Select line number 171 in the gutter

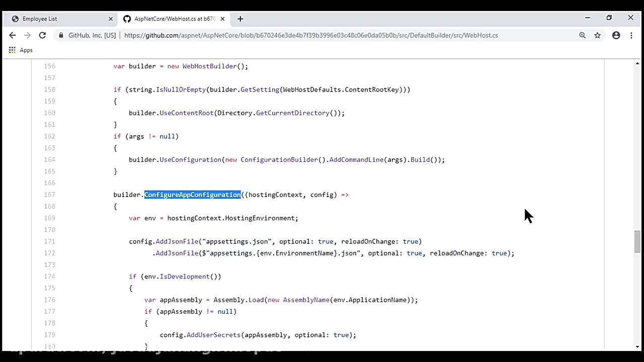[49, 241]
